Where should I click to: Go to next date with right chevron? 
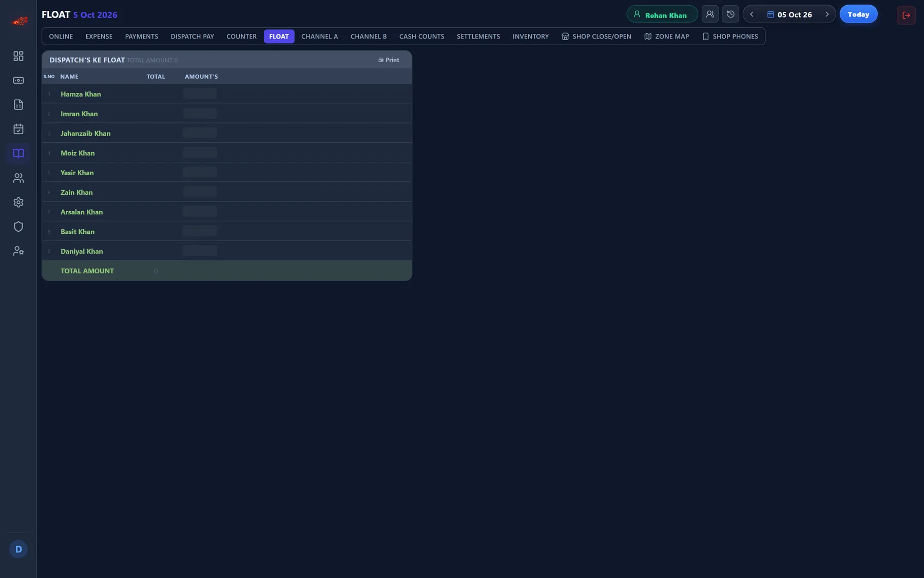827,14
